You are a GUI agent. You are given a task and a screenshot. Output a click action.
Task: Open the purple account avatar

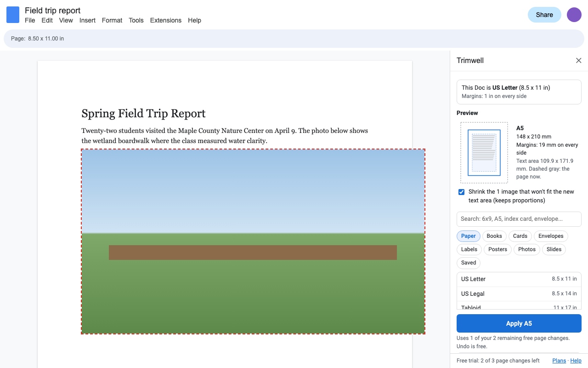[574, 15]
